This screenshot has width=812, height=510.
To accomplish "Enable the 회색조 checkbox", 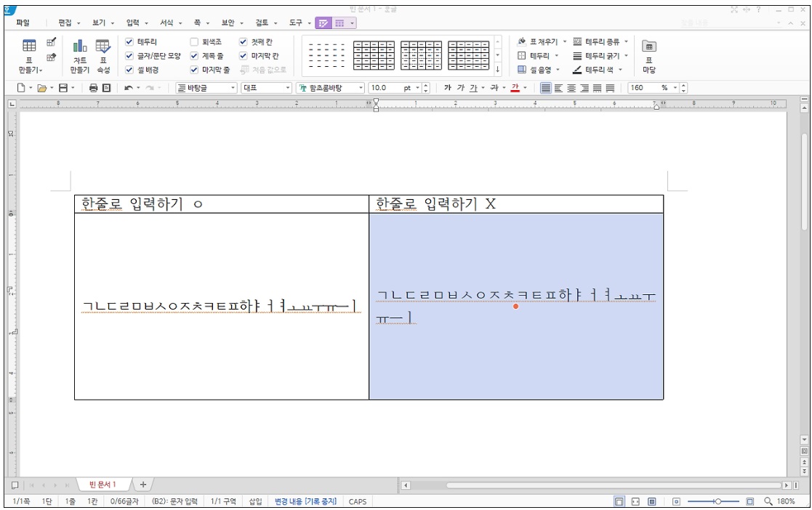I will point(194,42).
